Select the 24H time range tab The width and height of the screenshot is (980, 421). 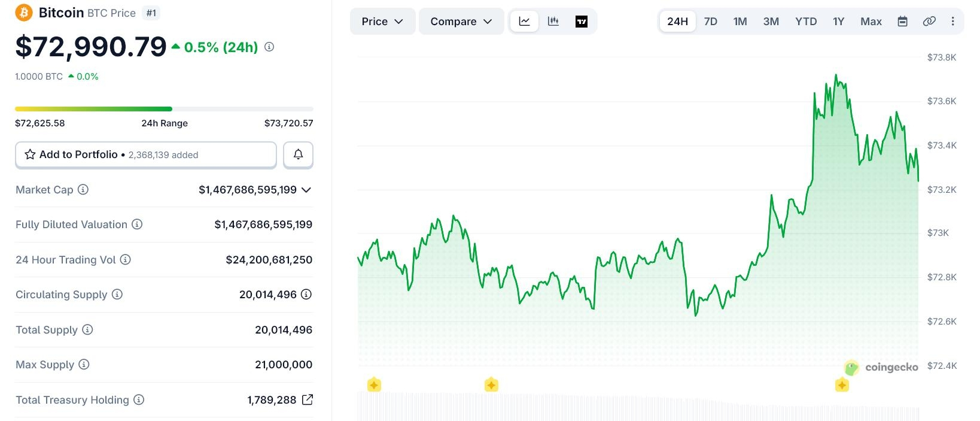(677, 22)
